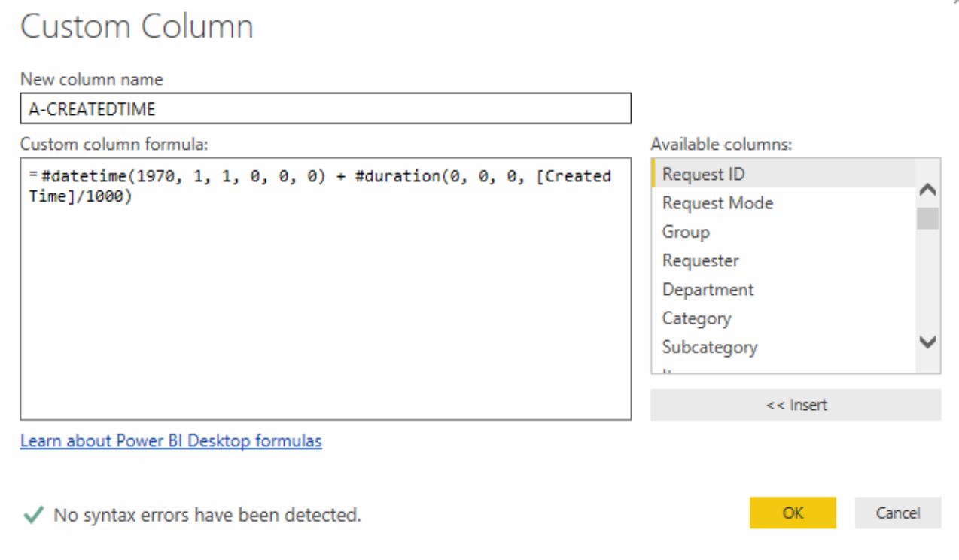Dismiss dialog with Cancel button
The image size is (959, 560).
pyautogui.click(x=897, y=513)
